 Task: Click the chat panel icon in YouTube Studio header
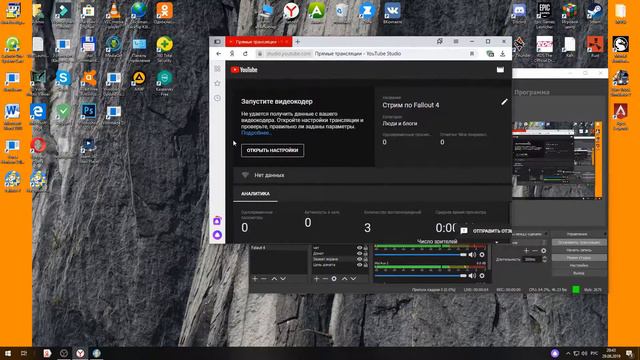[500, 70]
